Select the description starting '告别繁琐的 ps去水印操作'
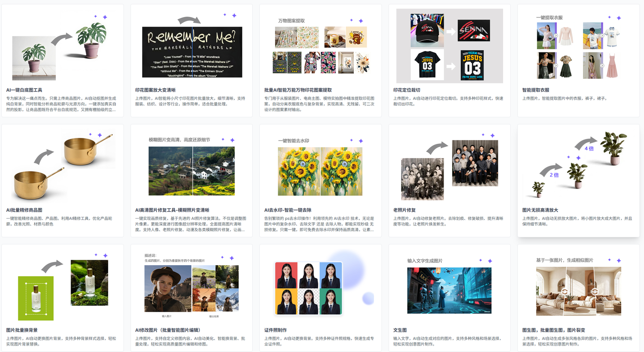Image resolution: width=644 pixels, height=352 pixels. 319,224
